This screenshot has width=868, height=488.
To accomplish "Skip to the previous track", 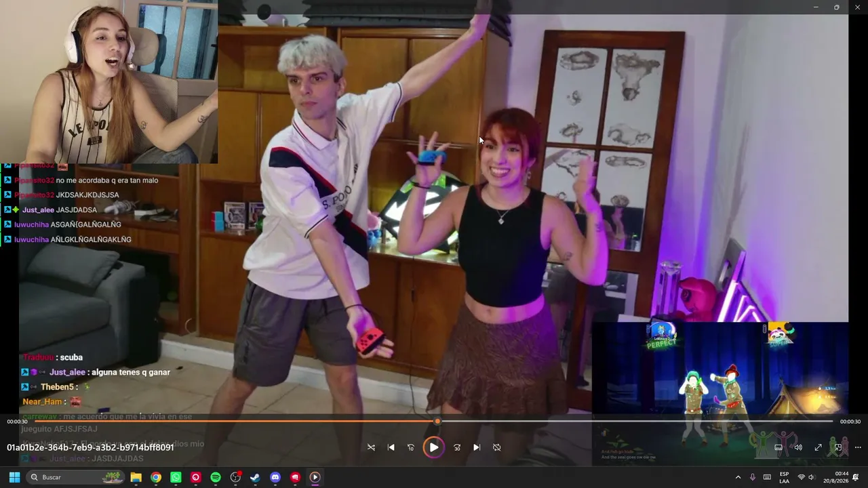I will pyautogui.click(x=391, y=447).
